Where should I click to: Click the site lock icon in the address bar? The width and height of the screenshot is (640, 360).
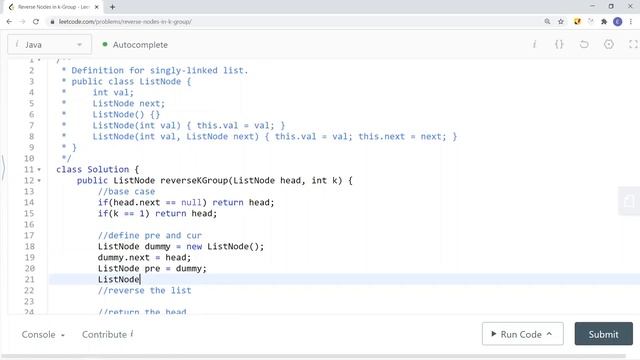[52, 22]
